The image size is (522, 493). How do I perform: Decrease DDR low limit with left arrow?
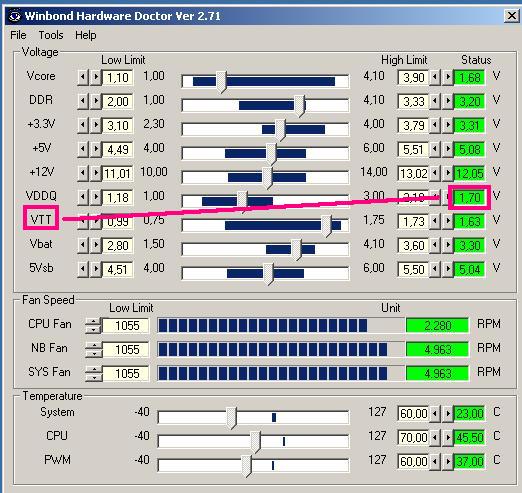click(x=83, y=102)
